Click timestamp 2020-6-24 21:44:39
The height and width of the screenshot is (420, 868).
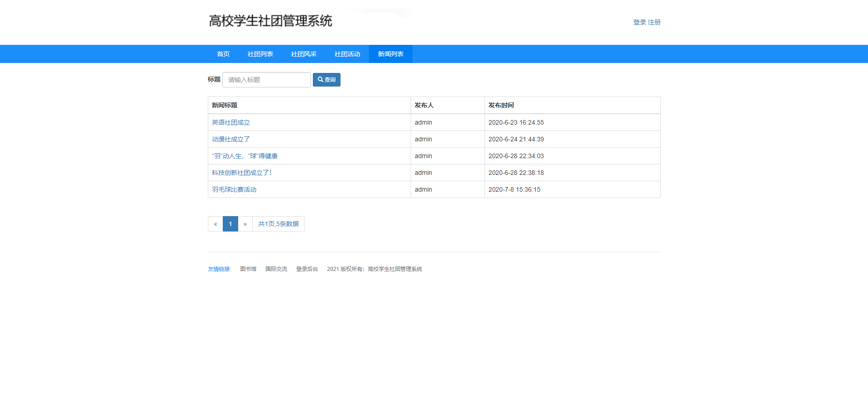(516, 139)
